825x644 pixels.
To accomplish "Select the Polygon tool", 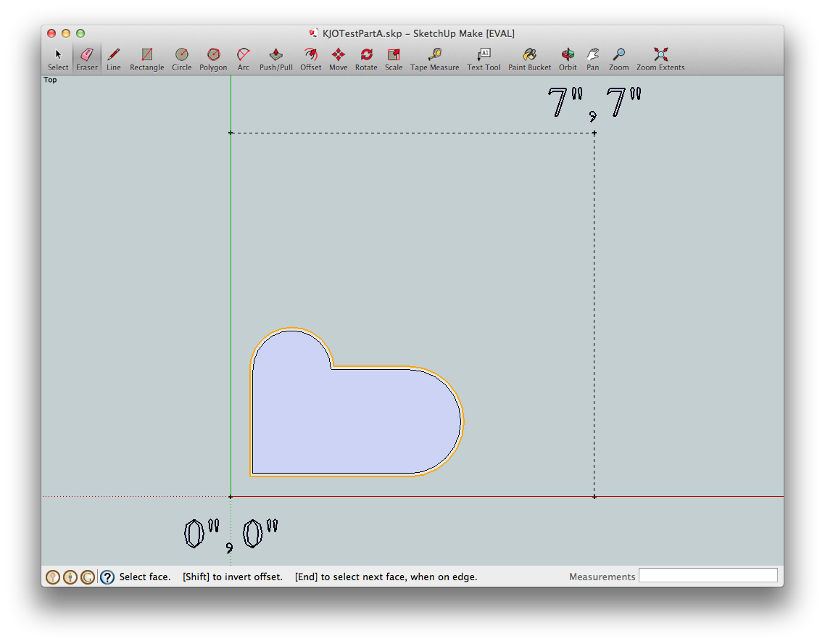I will [213, 59].
